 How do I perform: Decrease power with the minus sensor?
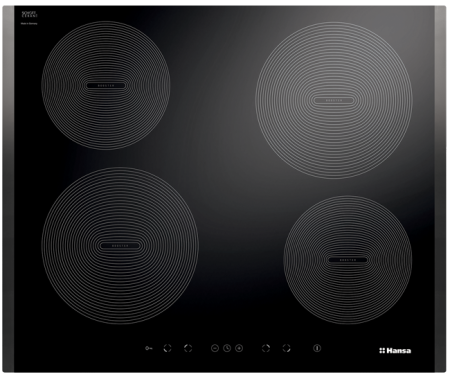(215, 348)
